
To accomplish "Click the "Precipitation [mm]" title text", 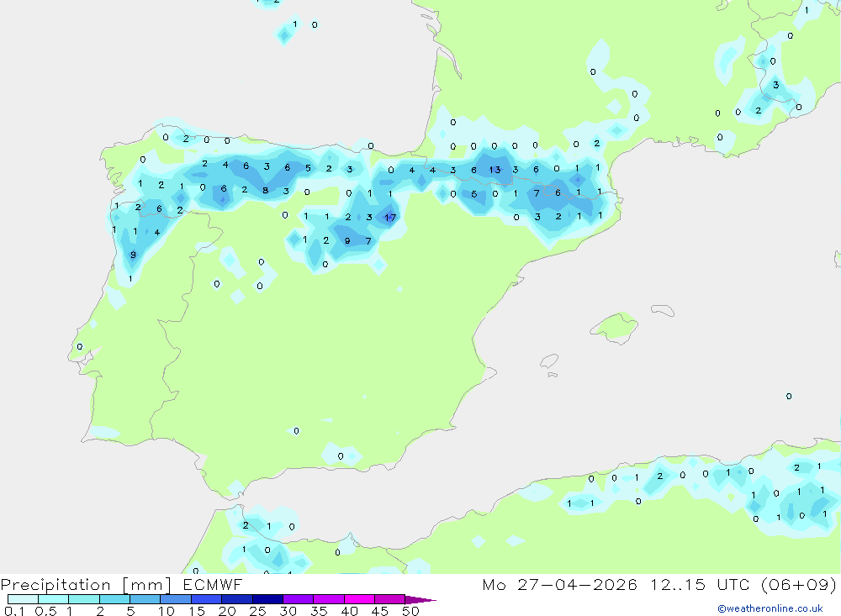I will [86, 585].
